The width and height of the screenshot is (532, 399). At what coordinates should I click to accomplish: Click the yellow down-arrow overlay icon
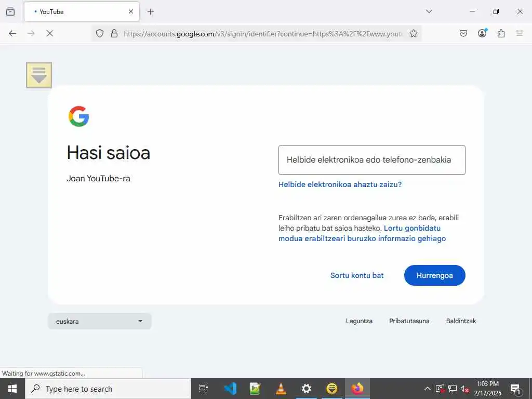[39, 75]
